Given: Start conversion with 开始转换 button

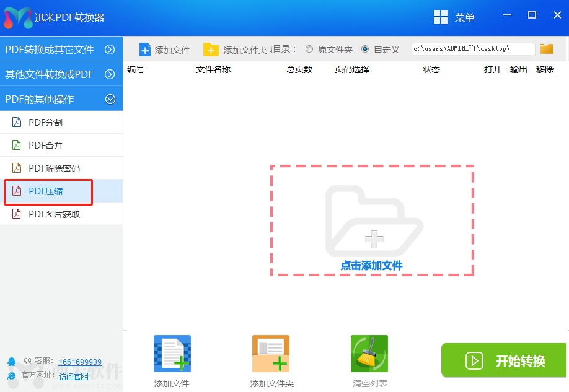Looking at the screenshot, I should [503, 360].
